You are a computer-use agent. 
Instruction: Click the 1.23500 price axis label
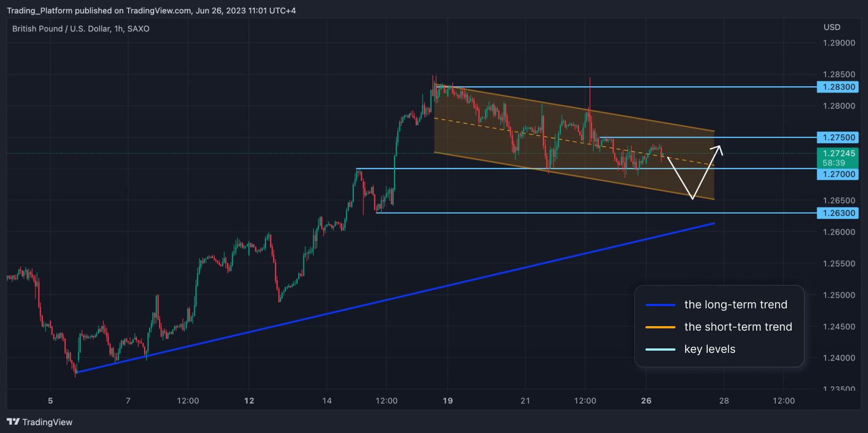click(839, 389)
